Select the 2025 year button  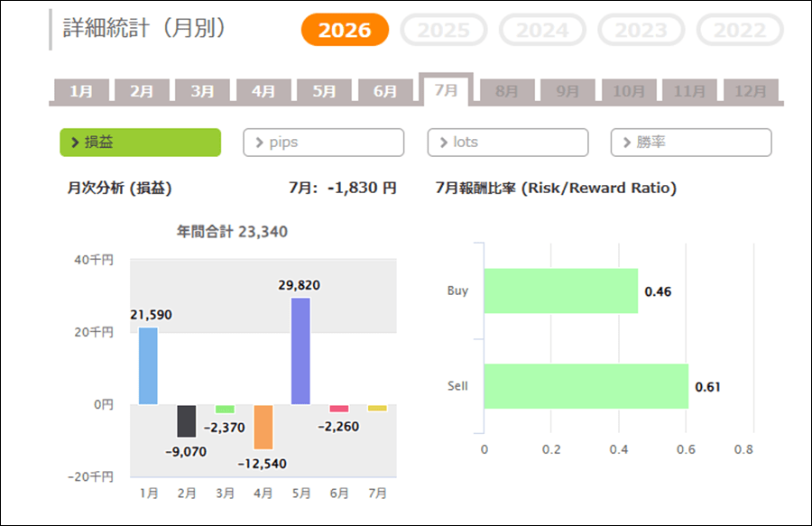[443, 30]
